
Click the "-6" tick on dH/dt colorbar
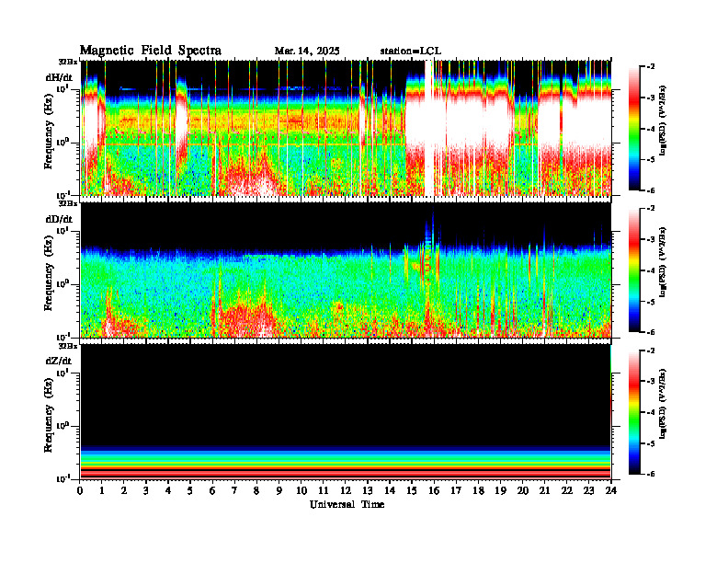click(652, 190)
